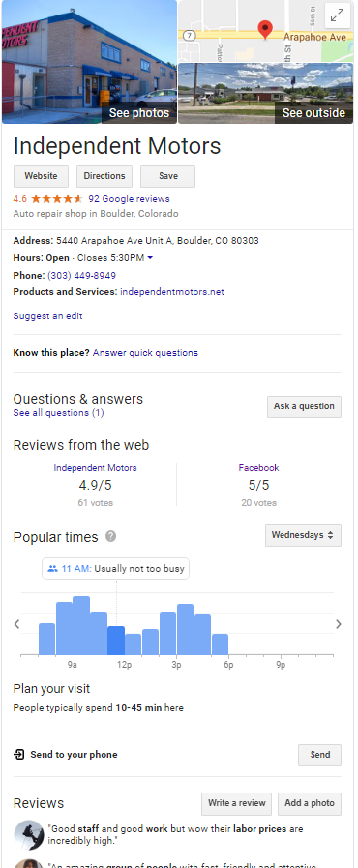Open the Wednesdays day selector
358x868 pixels.
tap(303, 536)
